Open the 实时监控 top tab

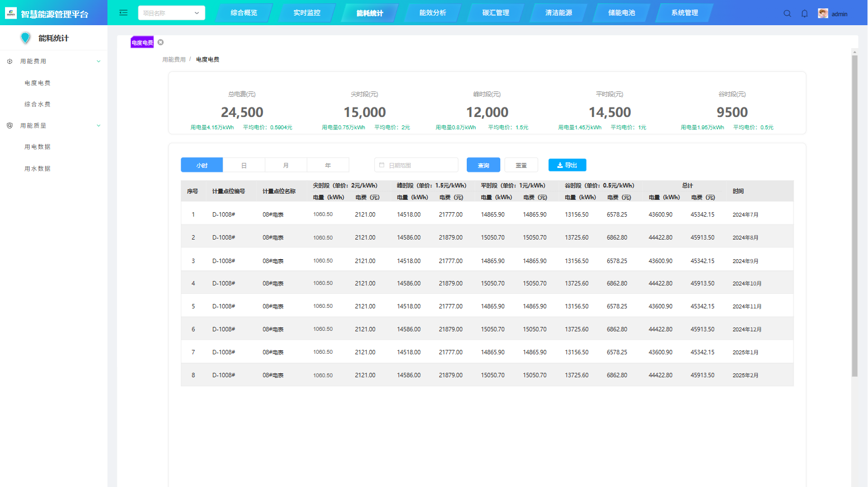[307, 13]
